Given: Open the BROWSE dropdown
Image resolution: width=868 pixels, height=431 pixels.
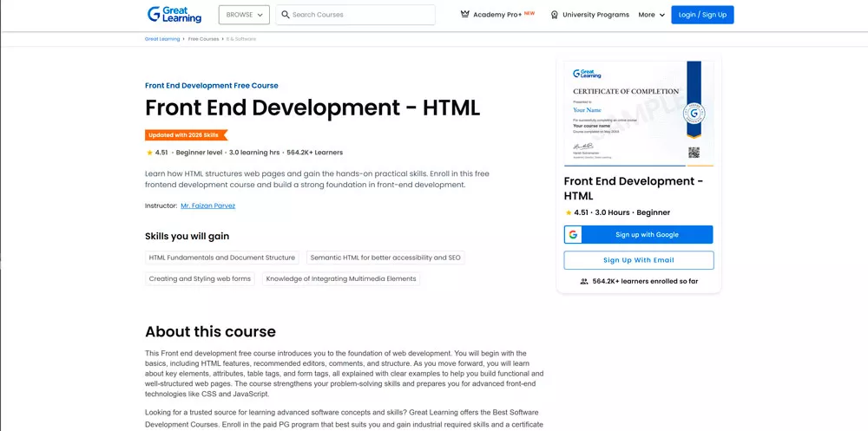Looking at the screenshot, I should [x=244, y=15].
